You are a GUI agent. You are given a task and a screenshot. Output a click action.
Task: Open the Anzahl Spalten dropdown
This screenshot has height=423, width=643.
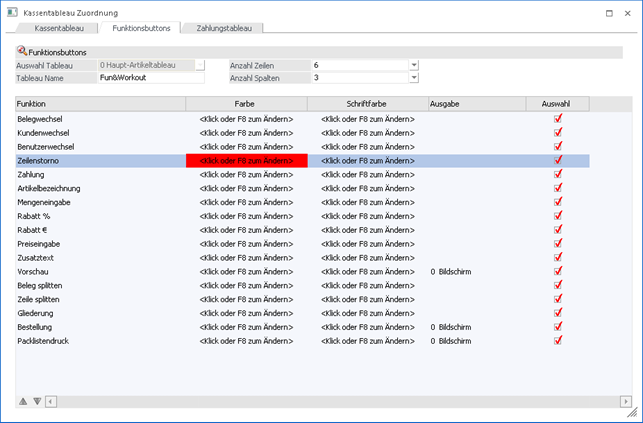coord(413,78)
